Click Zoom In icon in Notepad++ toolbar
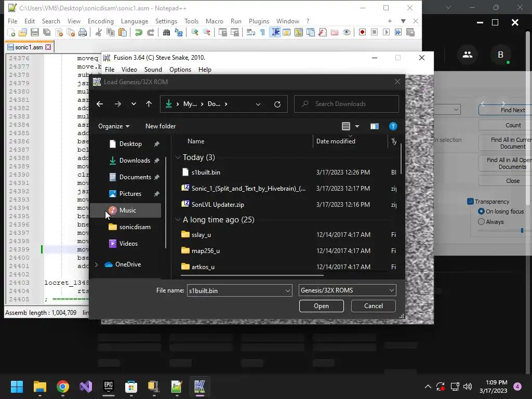This screenshot has width=532, height=399. (194, 32)
